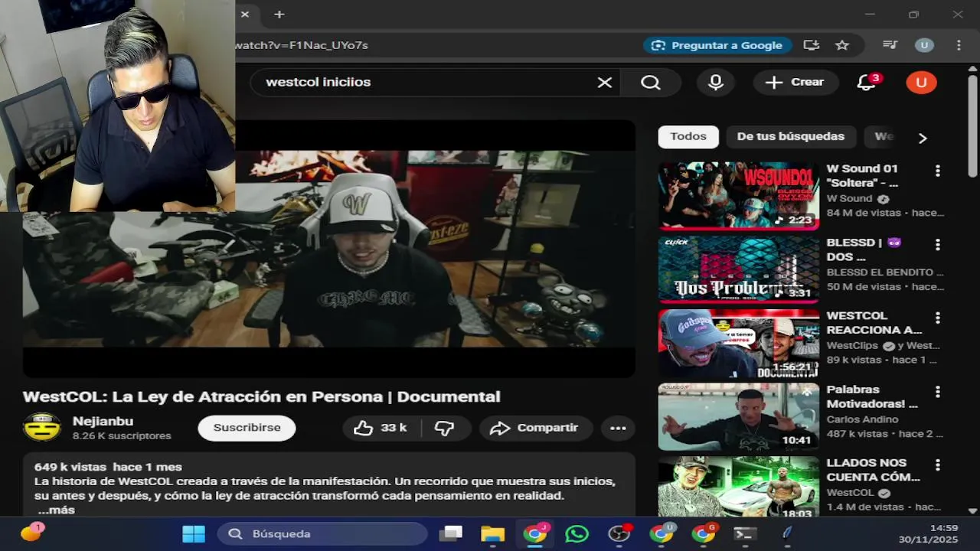Open a new tab with plus button

coord(279,15)
